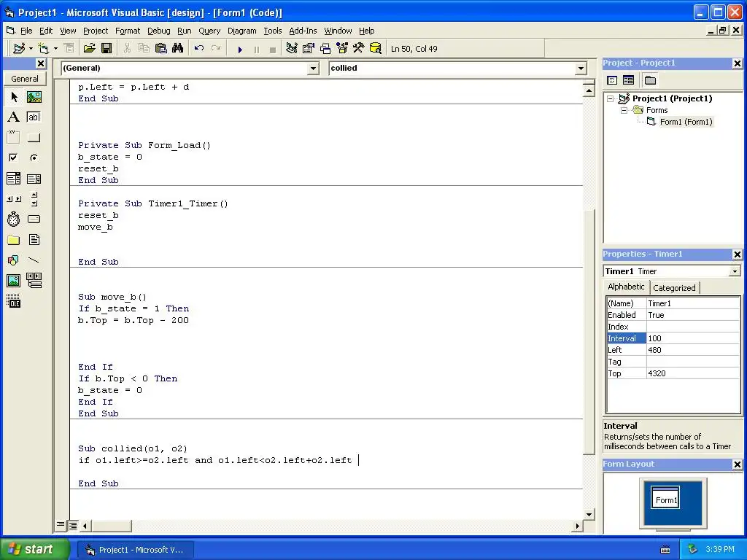747x560 pixels.
Task: Select the ComboBox control tool
Action: (x=14, y=179)
